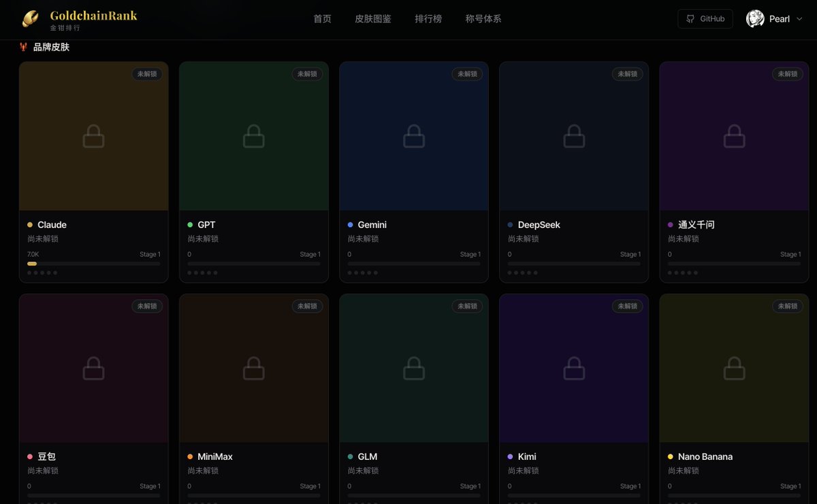The width and height of the screenshot is (817, 504).
Task: Open 皮肤图鉴 navigation item
Action: [x=373, y=19]
